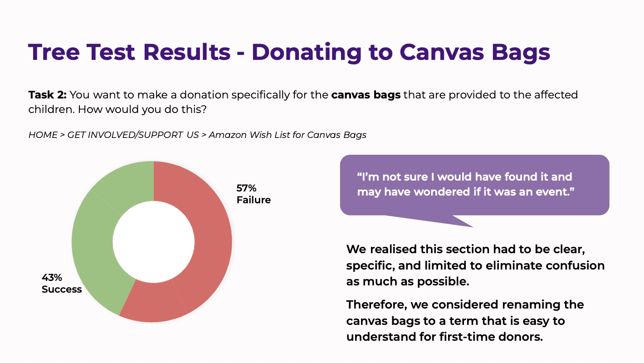This screenshot has height=363, width=644.
Task: Click 'Amazon Wish List for Canvas Bags' breadcrumb
Action: point(288,135)
